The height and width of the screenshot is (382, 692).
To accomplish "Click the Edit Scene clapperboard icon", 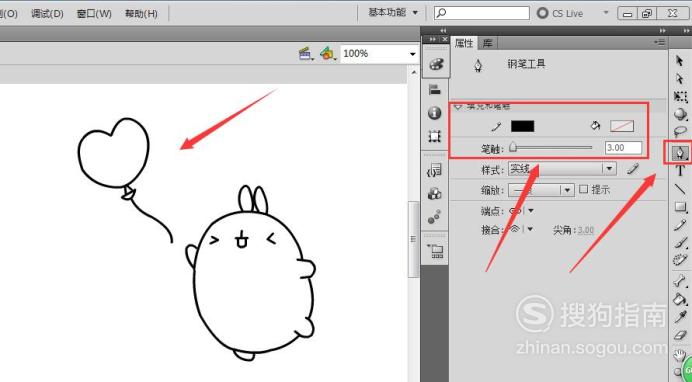I will click(x=305, y=54).
